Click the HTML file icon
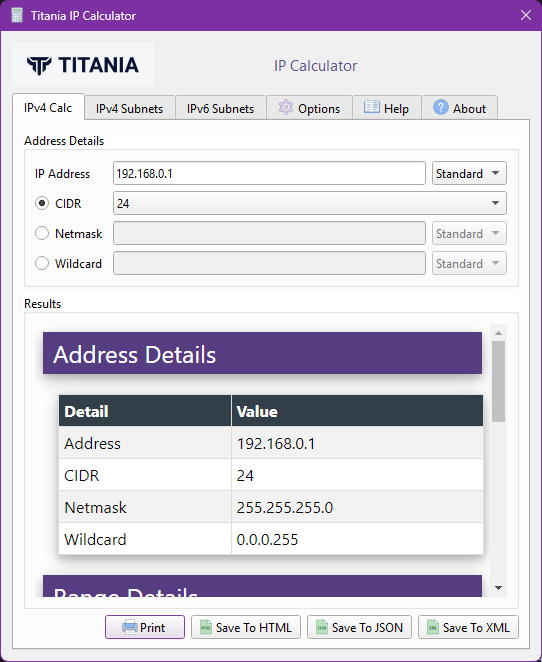Image resolution: width=542 pixels, height=662 pixels. [206, 627]
